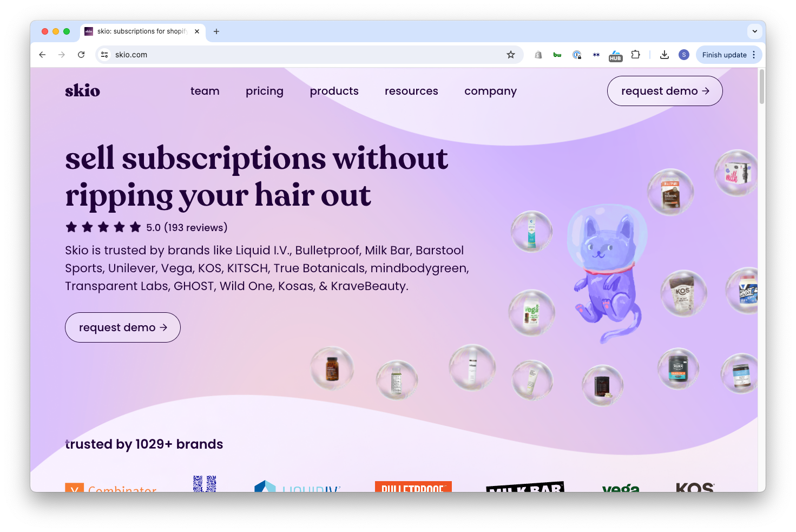Click the Vega product bubble
Image resolution: width=796 pixels, height=532 pixels.
(532, 313)
